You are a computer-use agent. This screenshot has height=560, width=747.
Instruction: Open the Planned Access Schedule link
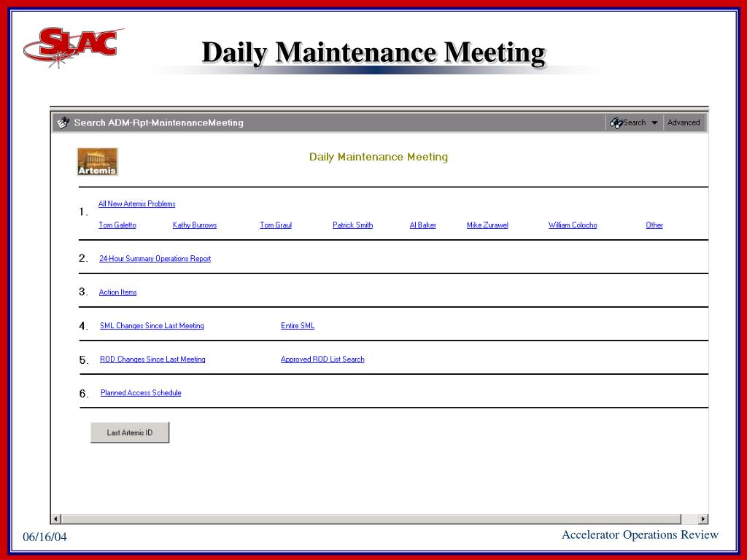click(141, 393)
